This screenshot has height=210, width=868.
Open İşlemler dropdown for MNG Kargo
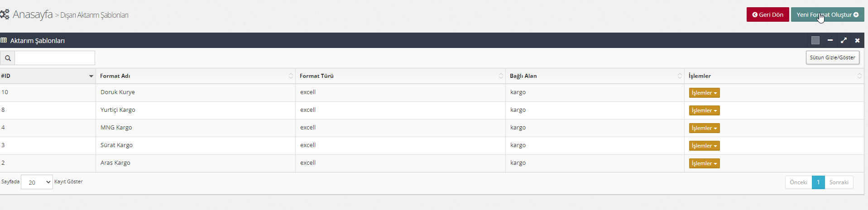coord(704,128)
